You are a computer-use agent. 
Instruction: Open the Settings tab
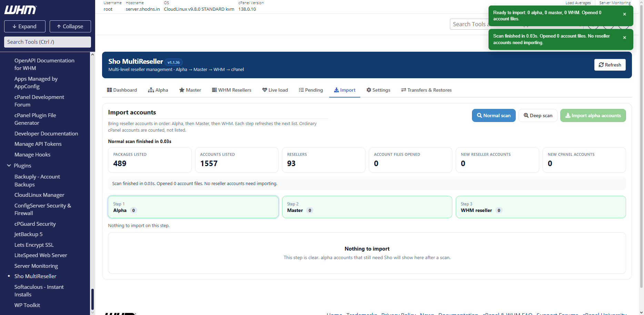[378, 90]
